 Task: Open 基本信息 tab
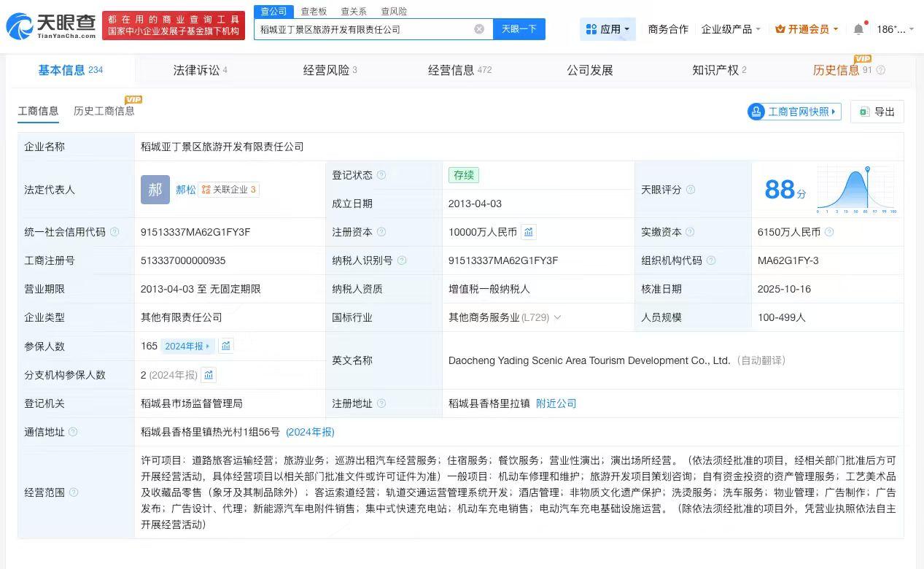71,70
